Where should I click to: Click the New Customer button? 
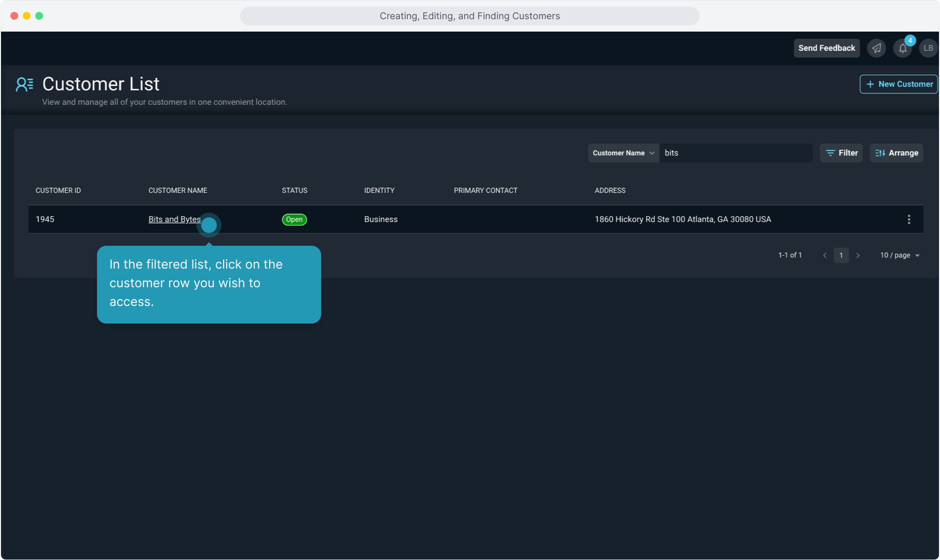click(898, 84)
